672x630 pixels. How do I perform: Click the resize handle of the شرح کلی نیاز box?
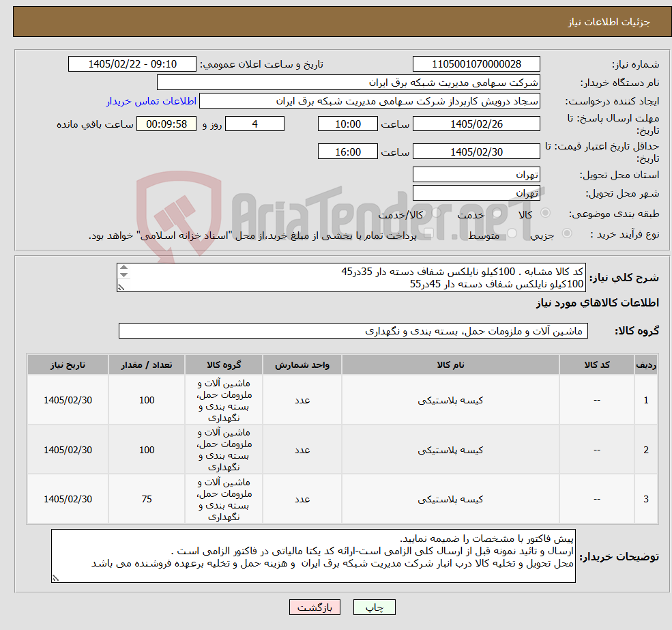(121, 288)
